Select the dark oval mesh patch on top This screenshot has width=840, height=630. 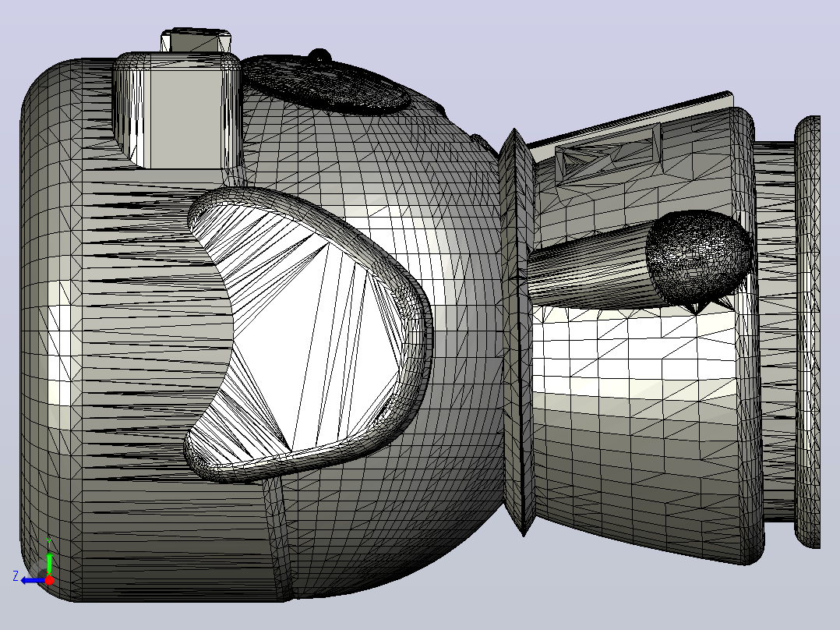326,85
